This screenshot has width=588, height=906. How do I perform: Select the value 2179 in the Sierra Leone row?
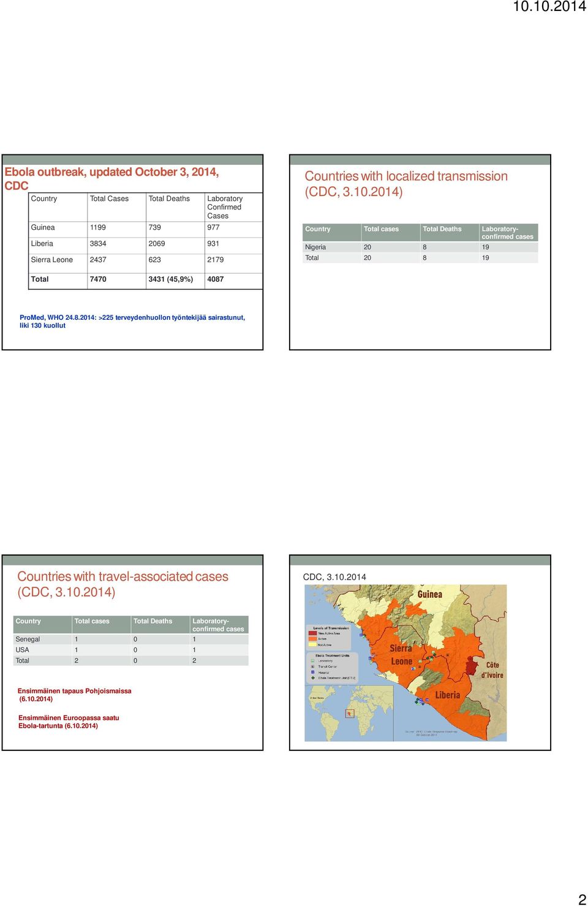click(x=216, y=260)
